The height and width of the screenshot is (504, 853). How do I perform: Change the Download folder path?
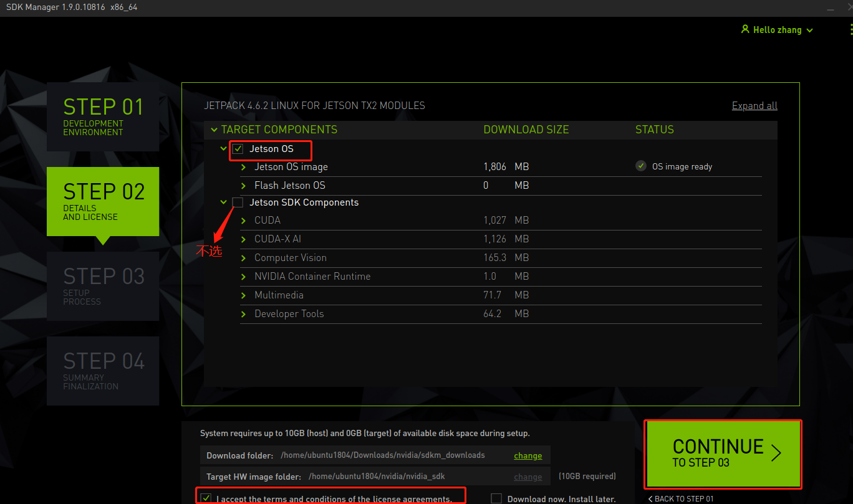[x=528, y=455]
